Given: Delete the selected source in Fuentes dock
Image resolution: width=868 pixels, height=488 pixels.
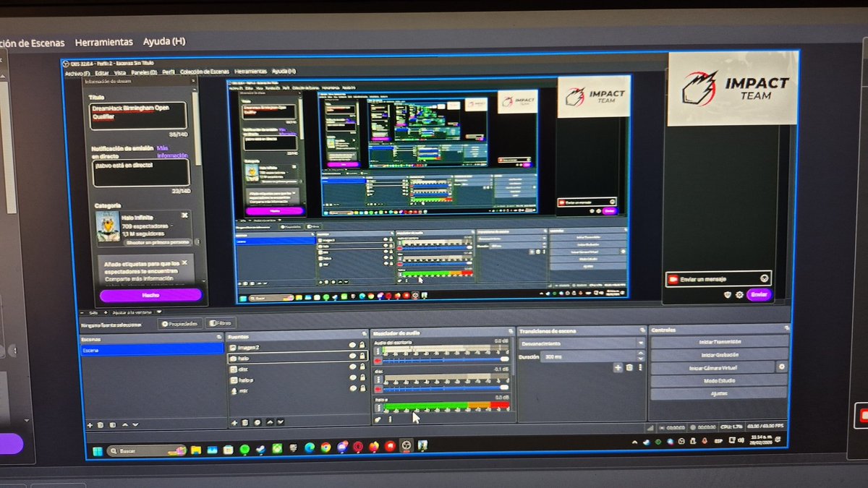Looking at the screenshot, I should click(245, 422).
